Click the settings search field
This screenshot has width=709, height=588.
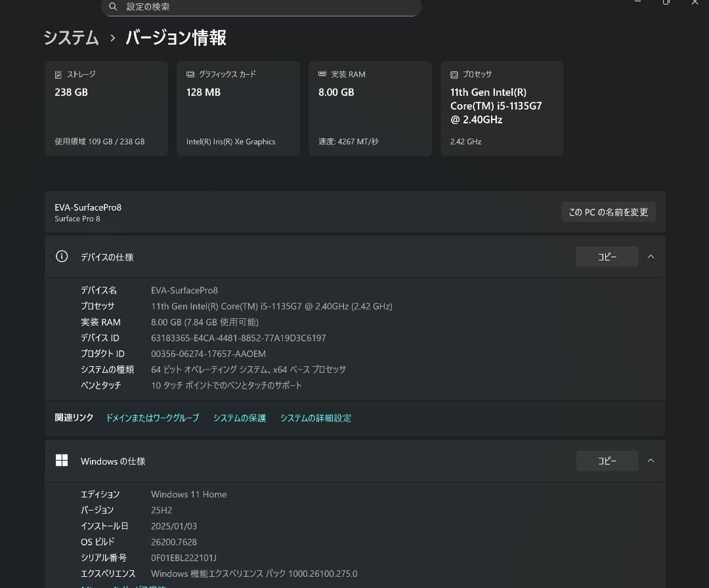click(x=261, y=7)
